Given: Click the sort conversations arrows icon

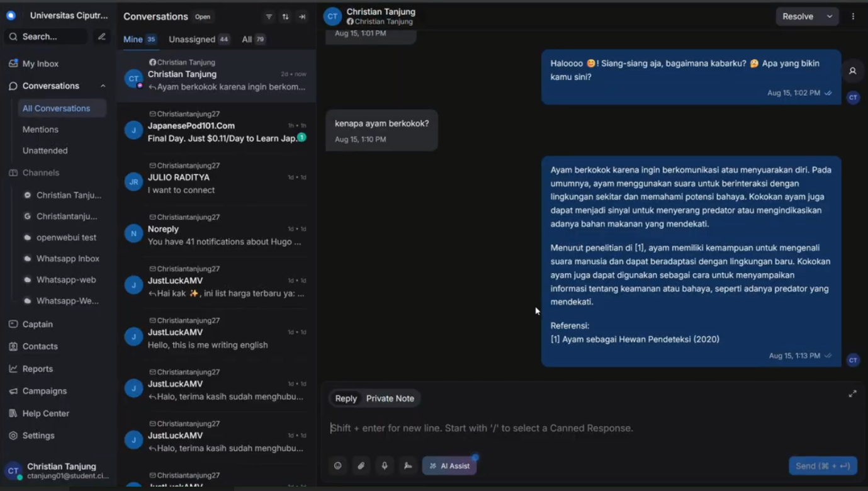Looking at the screenshot, I should tap(286, 17).
